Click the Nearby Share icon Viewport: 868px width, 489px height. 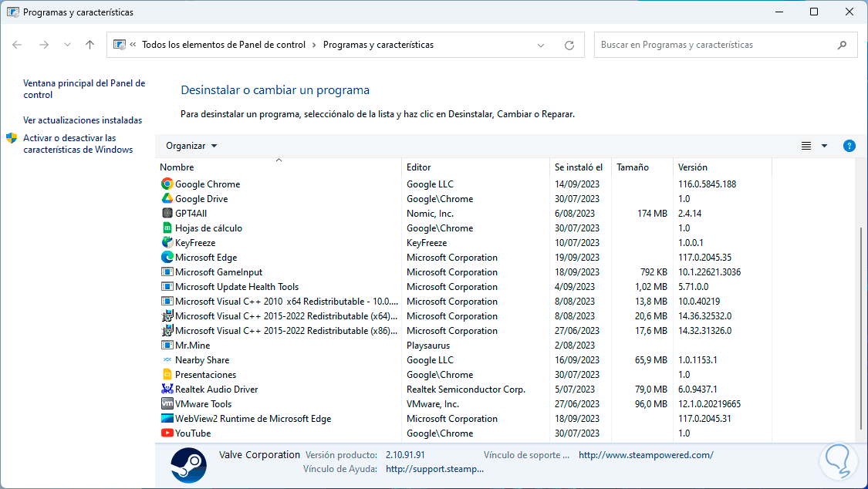[167, 359]
